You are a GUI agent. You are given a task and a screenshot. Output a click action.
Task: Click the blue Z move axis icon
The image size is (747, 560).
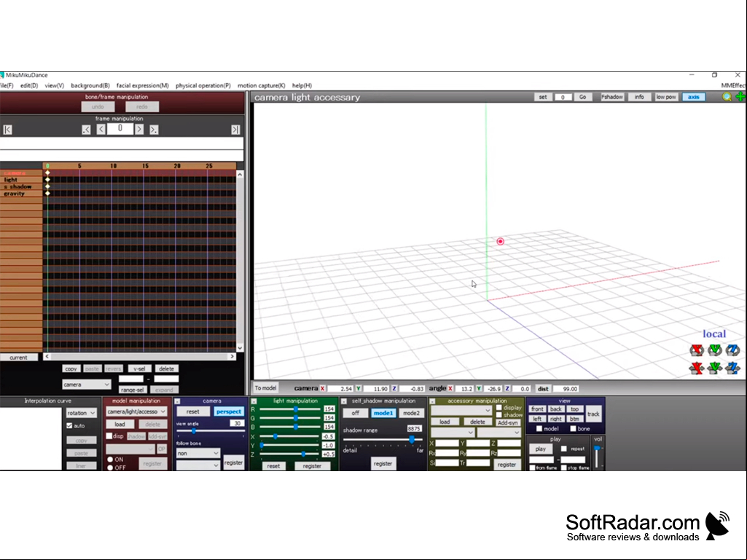tap(732, 368)
